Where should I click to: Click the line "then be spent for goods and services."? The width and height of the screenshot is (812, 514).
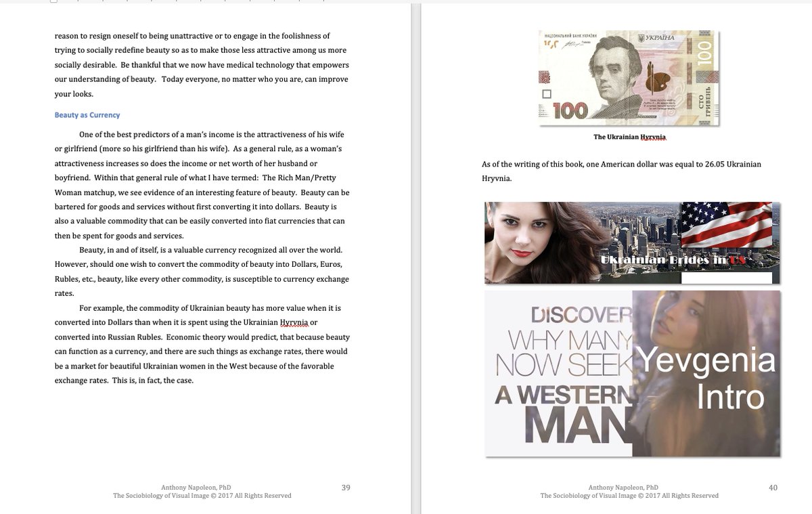[119, 236]
